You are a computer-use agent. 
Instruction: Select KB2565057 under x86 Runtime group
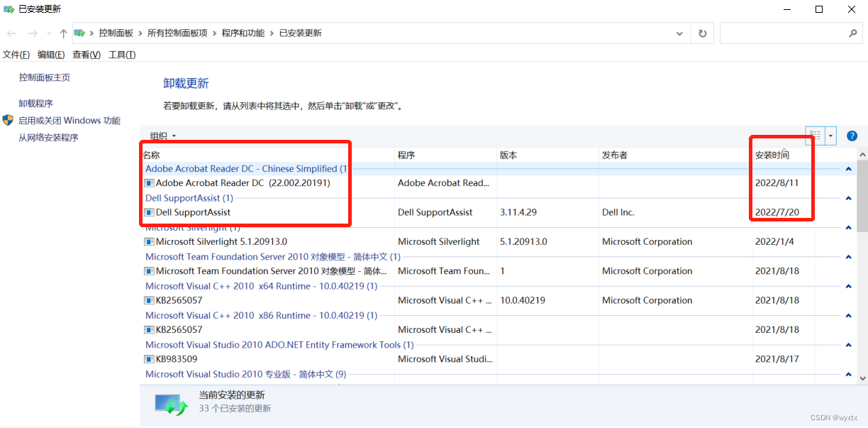(x=479, y=330)
